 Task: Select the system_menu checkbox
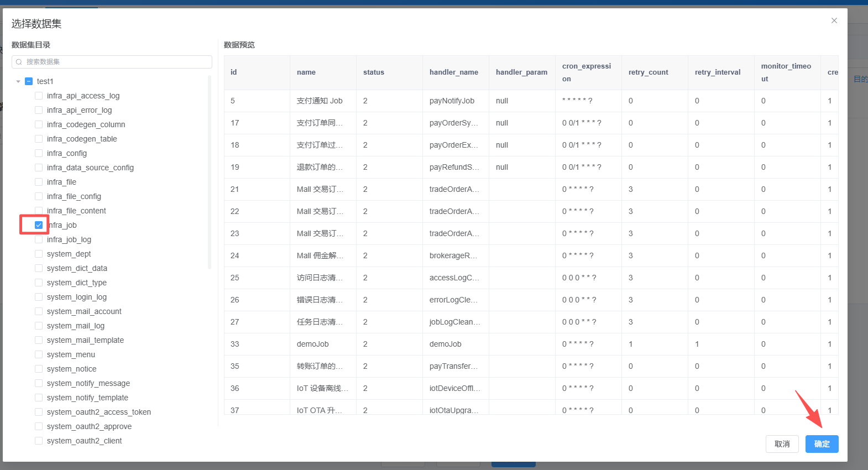(x=39, y=354)
